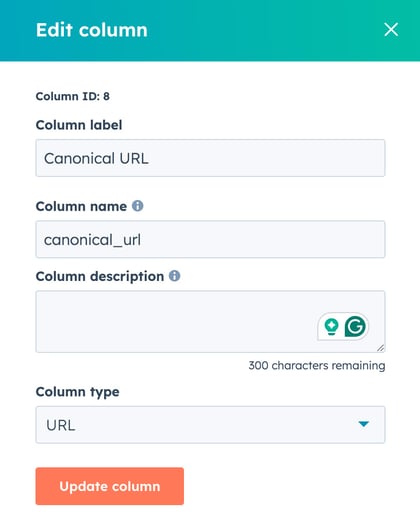Click the Column type dropdown arrow

363,424
